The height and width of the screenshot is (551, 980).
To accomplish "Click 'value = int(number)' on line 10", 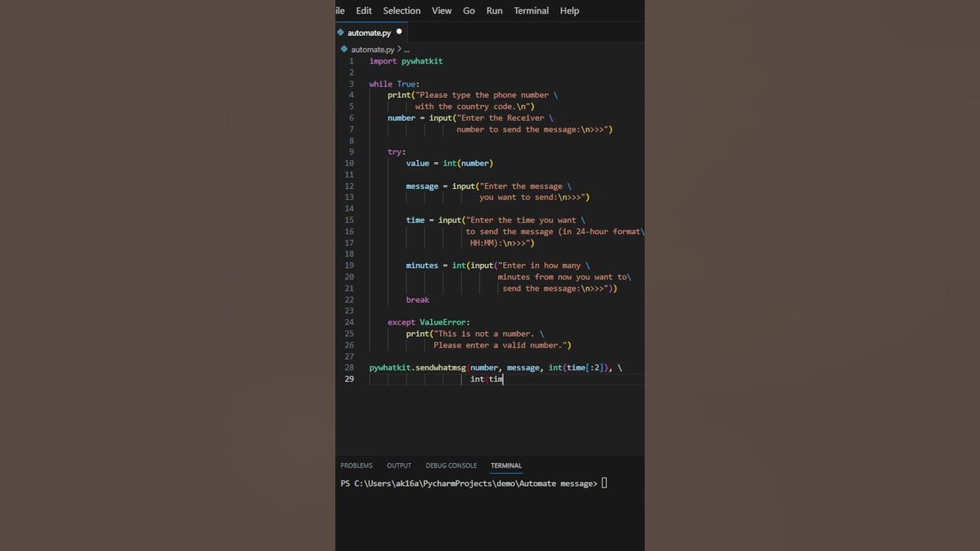I will point(449,163).
